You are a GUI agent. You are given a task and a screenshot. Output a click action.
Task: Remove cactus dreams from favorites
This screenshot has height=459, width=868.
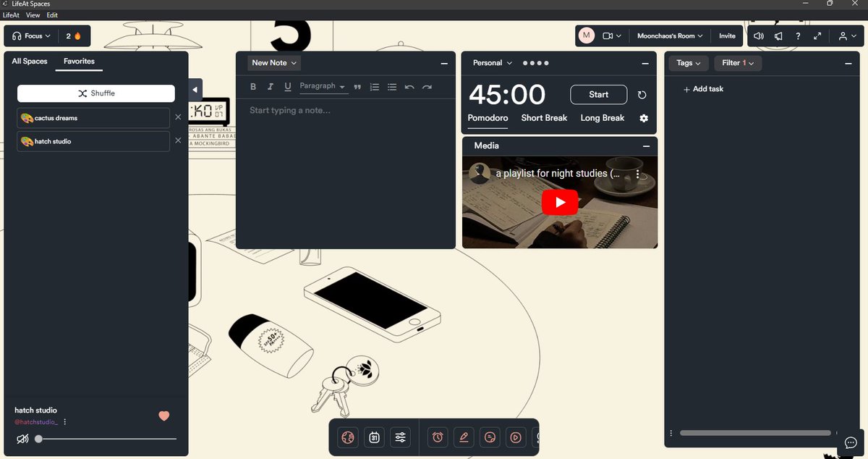(x=178, y=117)
